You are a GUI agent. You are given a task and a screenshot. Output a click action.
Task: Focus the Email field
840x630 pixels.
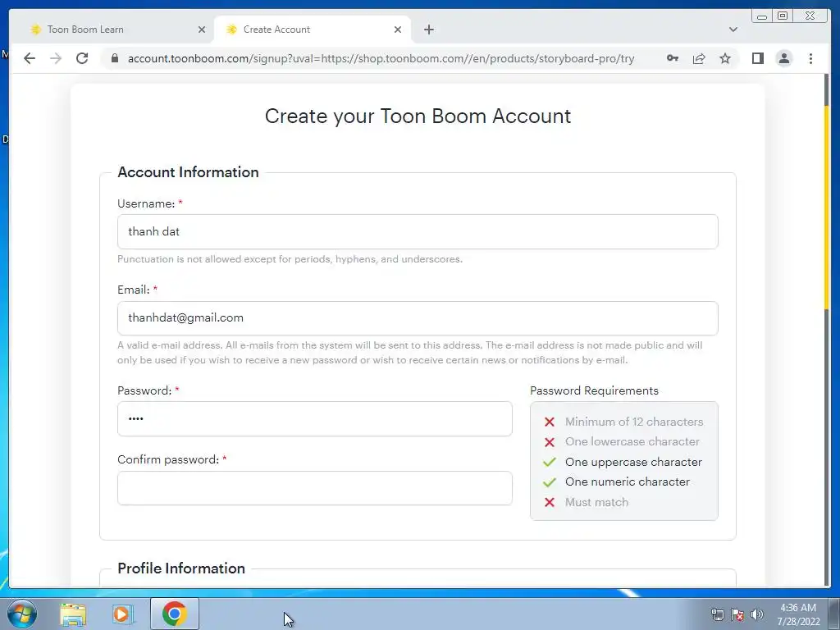(418, 317)
